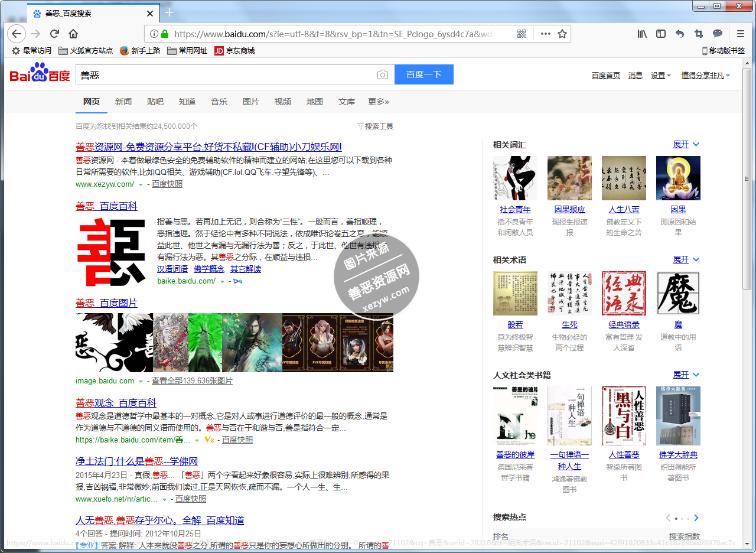This screenshot has width=756, height=553.
Task: Bookmark this page with the star icon
Action: pyautogui.click(x=562, y=34)
